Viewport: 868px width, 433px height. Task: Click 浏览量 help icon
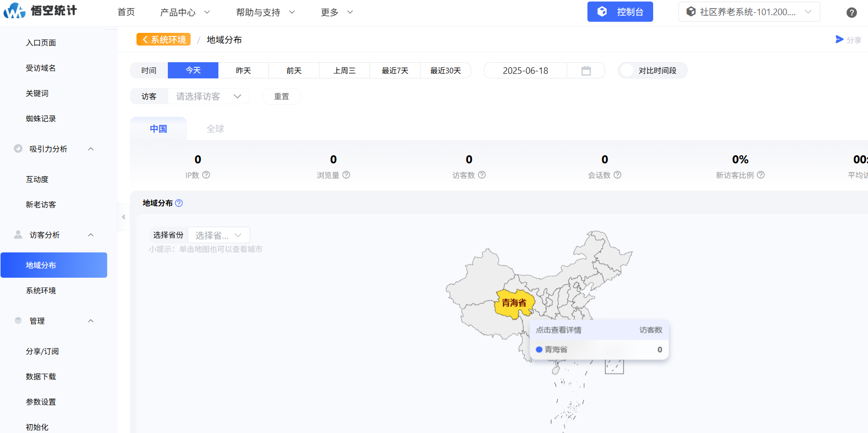click(346, 175)
